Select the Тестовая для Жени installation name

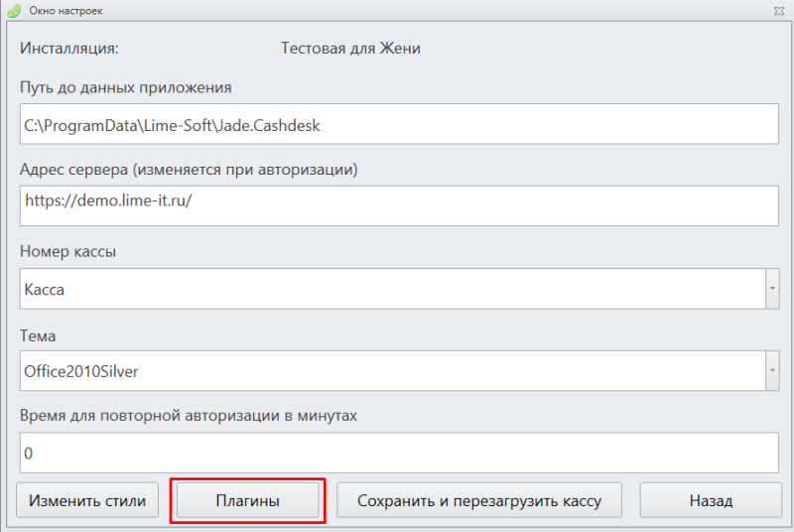350,48
